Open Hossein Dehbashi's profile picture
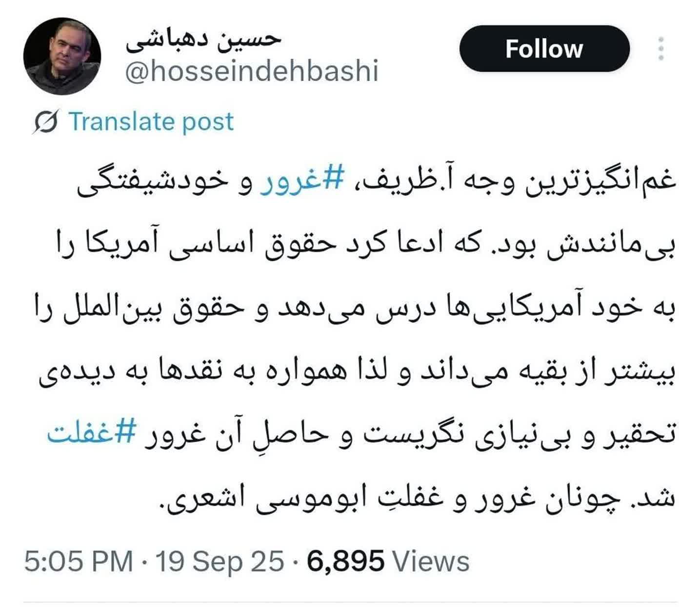Screen dimensions: 700x607 [62, 56]
